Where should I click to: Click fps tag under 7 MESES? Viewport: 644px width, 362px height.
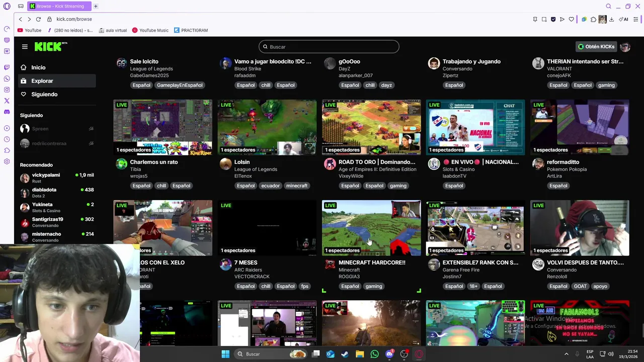coord(304,286)
